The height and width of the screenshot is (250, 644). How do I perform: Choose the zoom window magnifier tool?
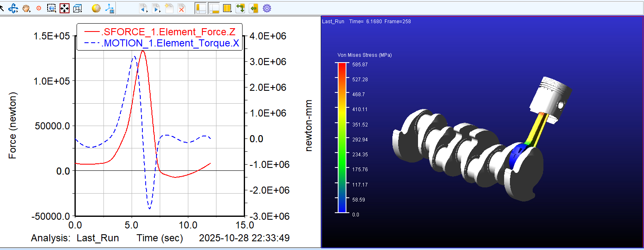tap(51, 8)
